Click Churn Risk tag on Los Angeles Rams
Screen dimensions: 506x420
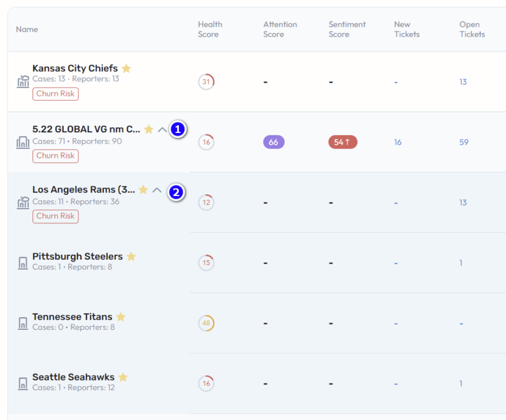click(x=56, y=216)
